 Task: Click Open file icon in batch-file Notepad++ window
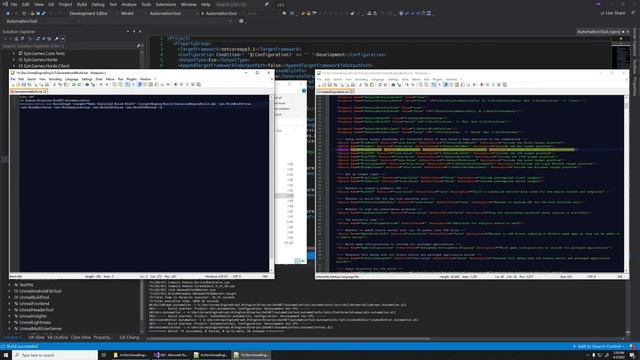point(18,84)
